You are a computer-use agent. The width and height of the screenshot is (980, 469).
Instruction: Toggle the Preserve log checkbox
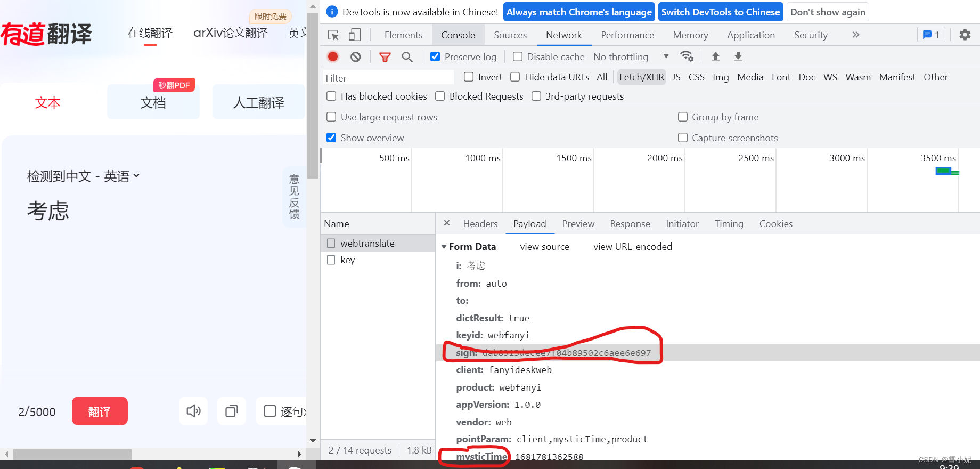click(x=435, y=56)
